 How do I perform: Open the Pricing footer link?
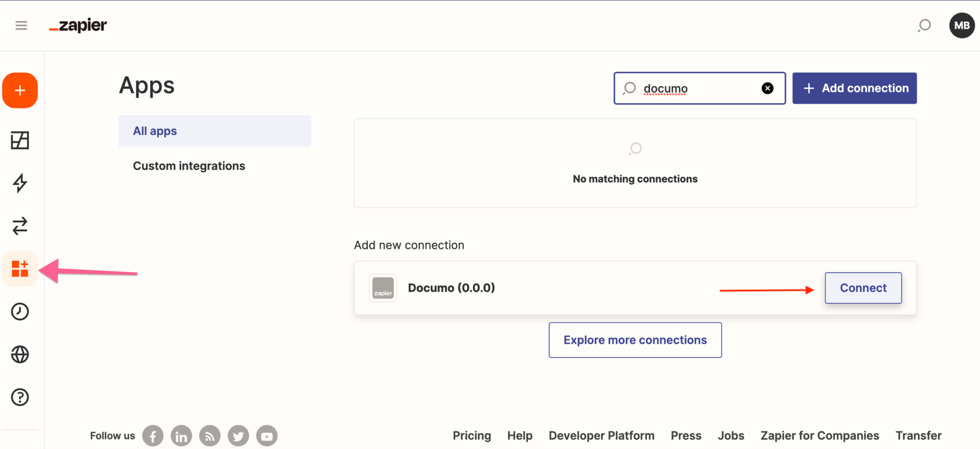(x=472, y=435)
